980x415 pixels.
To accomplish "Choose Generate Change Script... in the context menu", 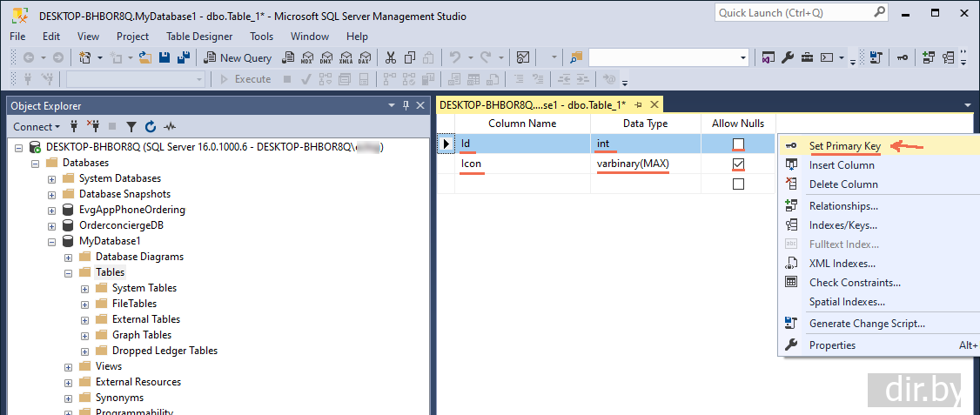I will (879, 323).
